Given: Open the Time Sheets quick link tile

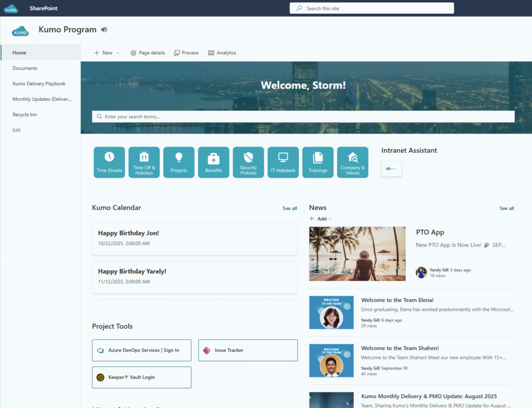Looking at the screenshot, I should coord(109,162).
